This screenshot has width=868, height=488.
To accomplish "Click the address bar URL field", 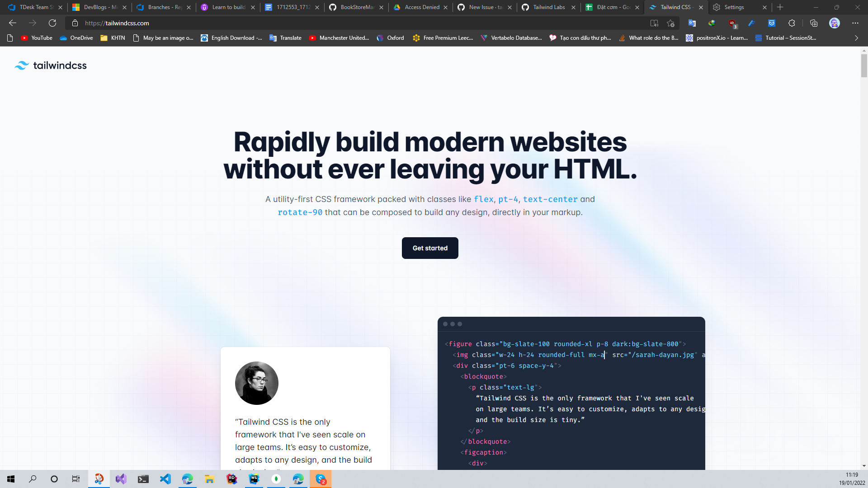I will click(x=362, y=23).
